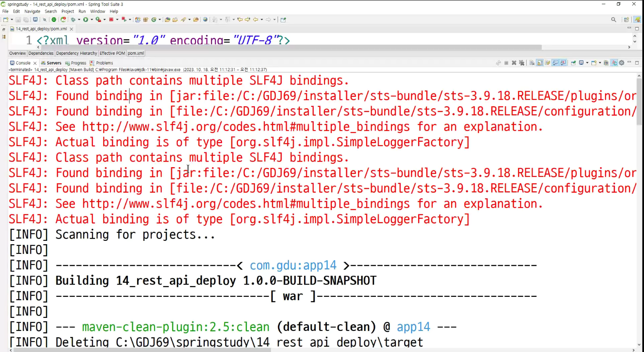Open the File menu
This screenshot has width=644, height=352.
5,11
